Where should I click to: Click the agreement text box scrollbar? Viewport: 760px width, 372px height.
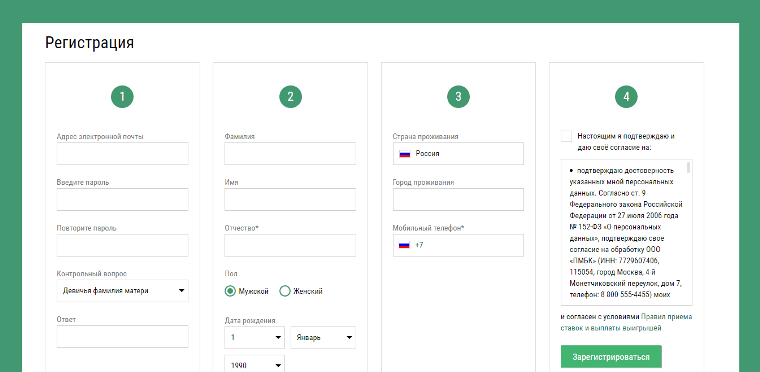coord(688,168)
